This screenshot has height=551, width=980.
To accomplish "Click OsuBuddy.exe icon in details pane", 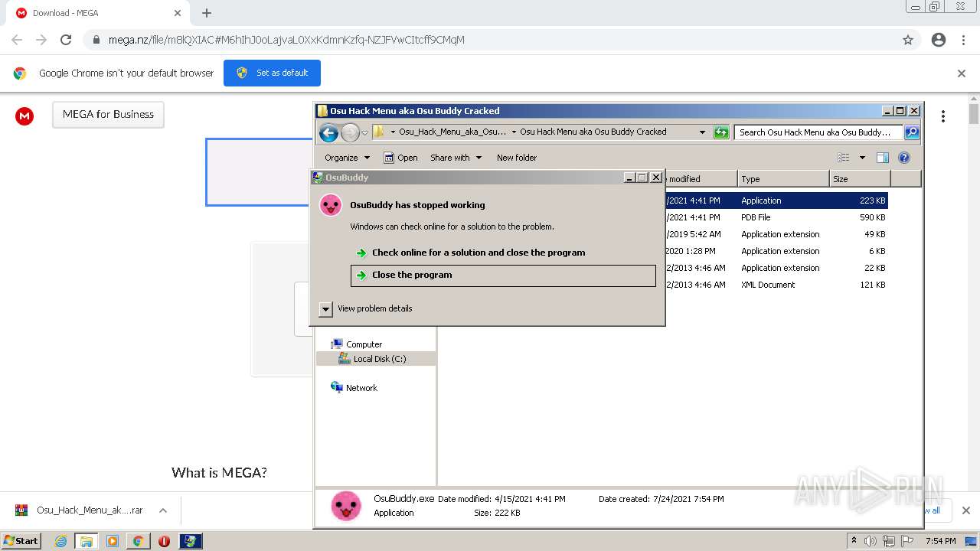I will point(346,506).
